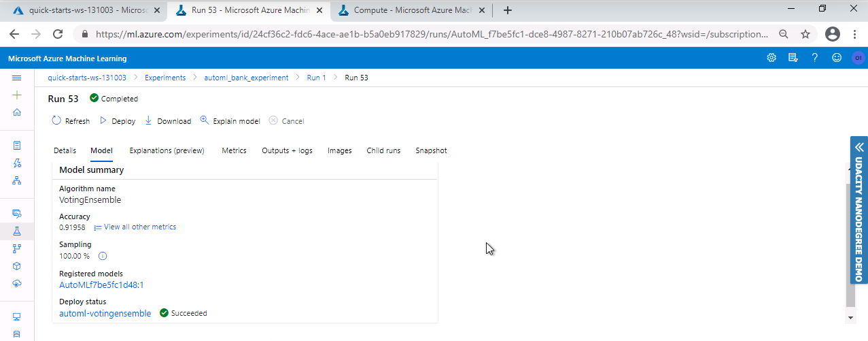Click the scrollbar down arrow
This screenshot has height=341, width=868.
tap(850, 318)
